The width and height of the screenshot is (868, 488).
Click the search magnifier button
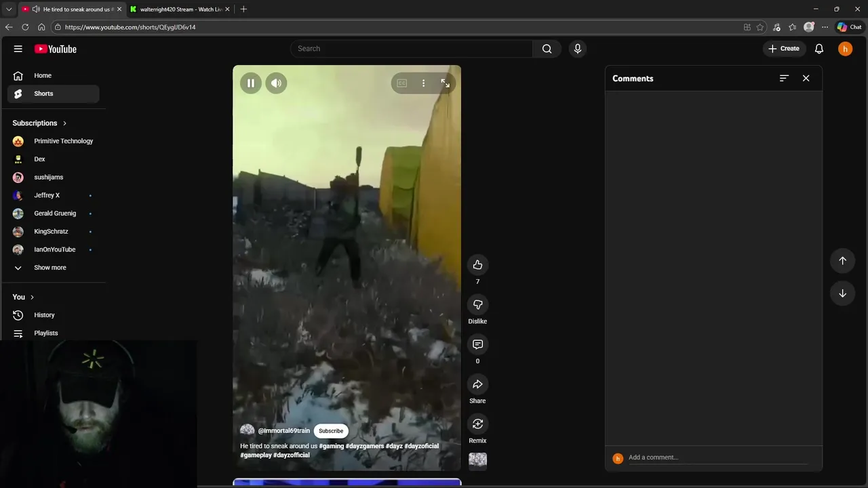point(547,49)
